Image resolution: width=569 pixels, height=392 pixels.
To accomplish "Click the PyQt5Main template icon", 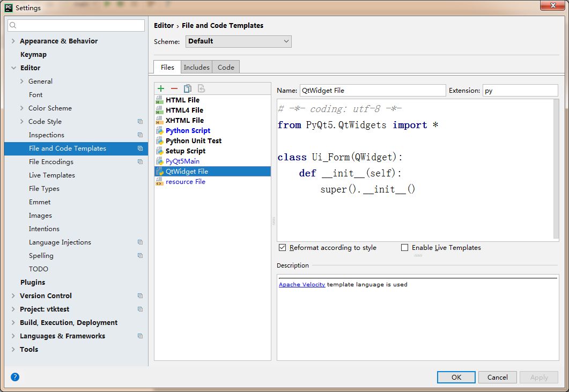I will [x=159, y=161].
